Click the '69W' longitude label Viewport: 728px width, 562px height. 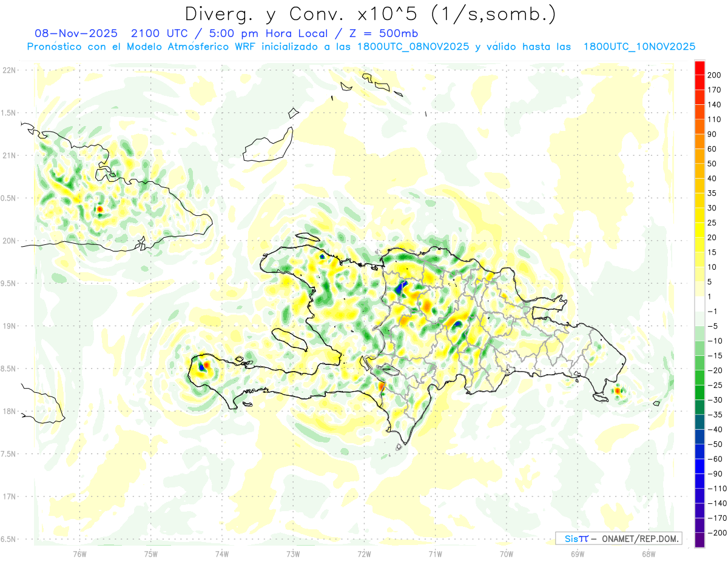point(577,554)
